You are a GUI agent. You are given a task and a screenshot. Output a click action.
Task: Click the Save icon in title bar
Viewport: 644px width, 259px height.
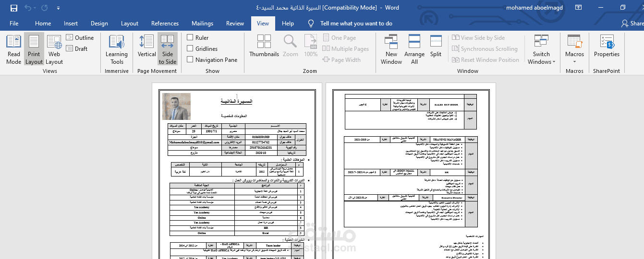(x=13, y=8)
